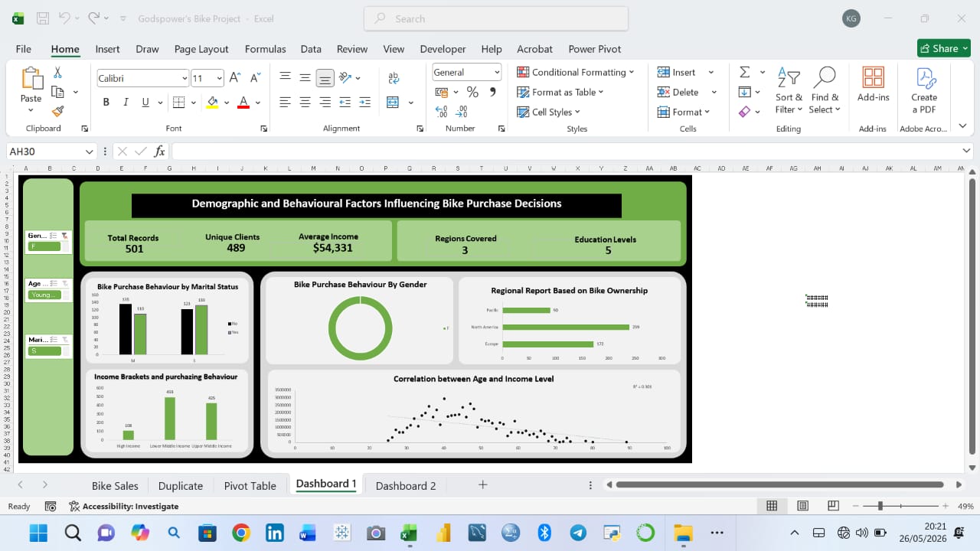
Task: Toggle bottom align button
Action: tap(325, 78)
